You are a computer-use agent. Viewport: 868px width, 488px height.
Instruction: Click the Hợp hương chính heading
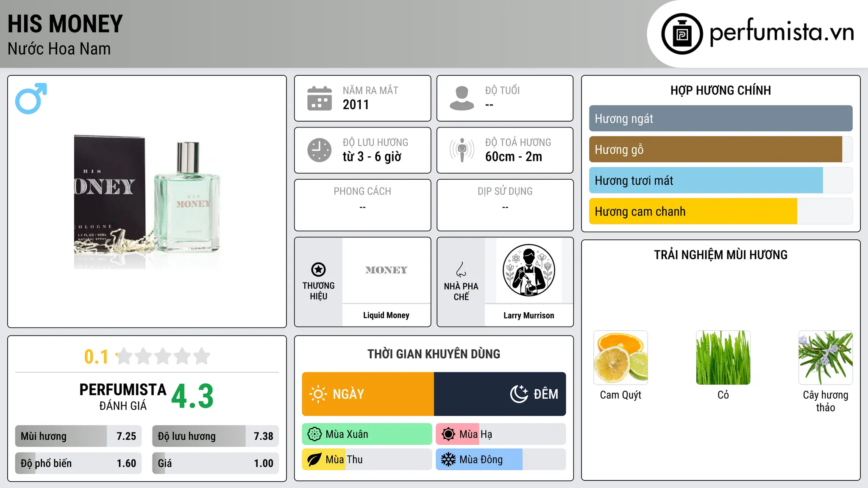721,90
